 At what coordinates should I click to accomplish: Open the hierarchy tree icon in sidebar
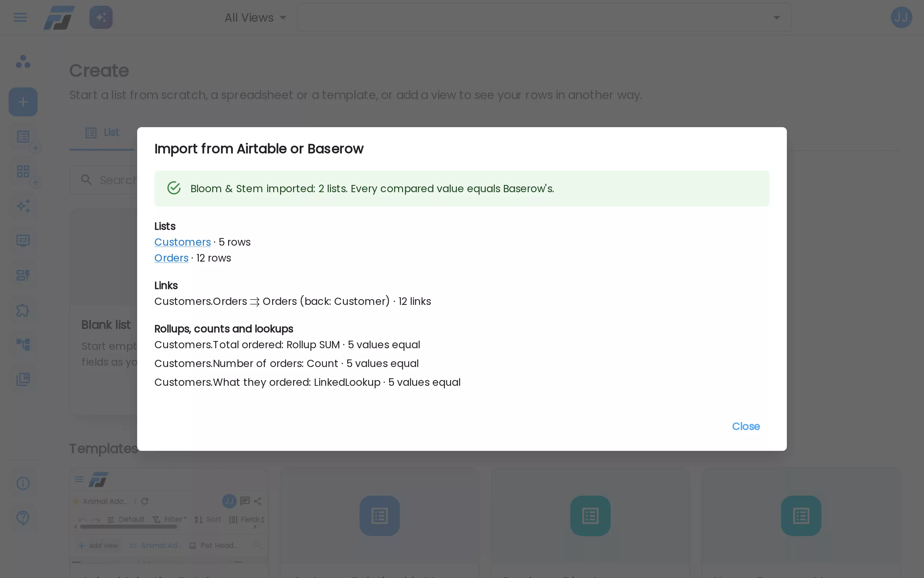click(x=23, y=344)
